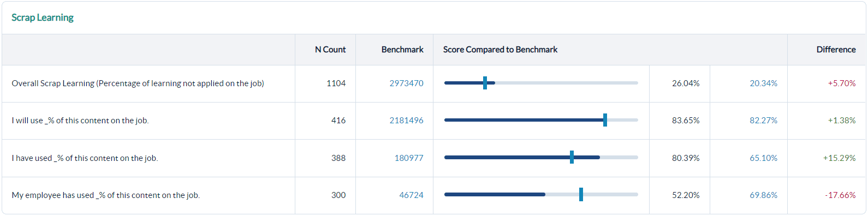Image resolution: width=868 pixels, height=216 pixels.
Task: Select 'My employee has used _%' row label
Action: pyautogui.click(x=106, y=195)
